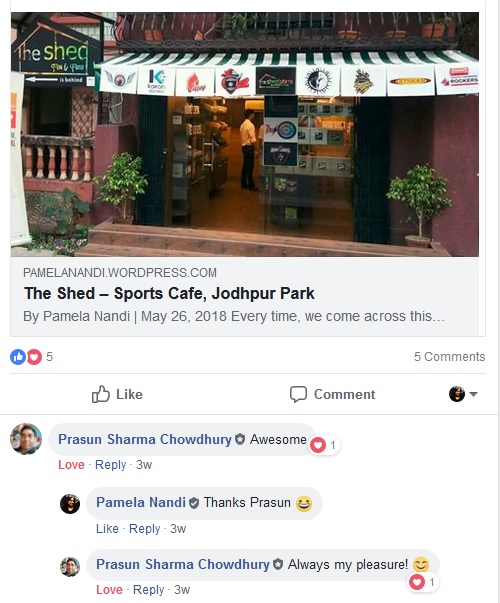Click the speech-bubble Comment icon

coord(298,394)
